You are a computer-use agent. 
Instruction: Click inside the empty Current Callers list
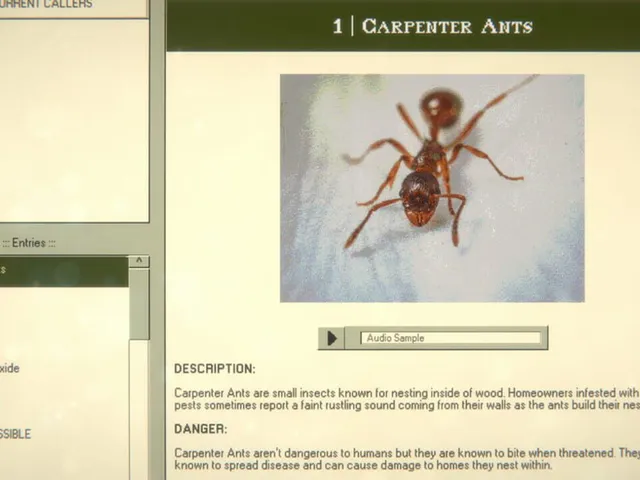(x=74, y=120)
